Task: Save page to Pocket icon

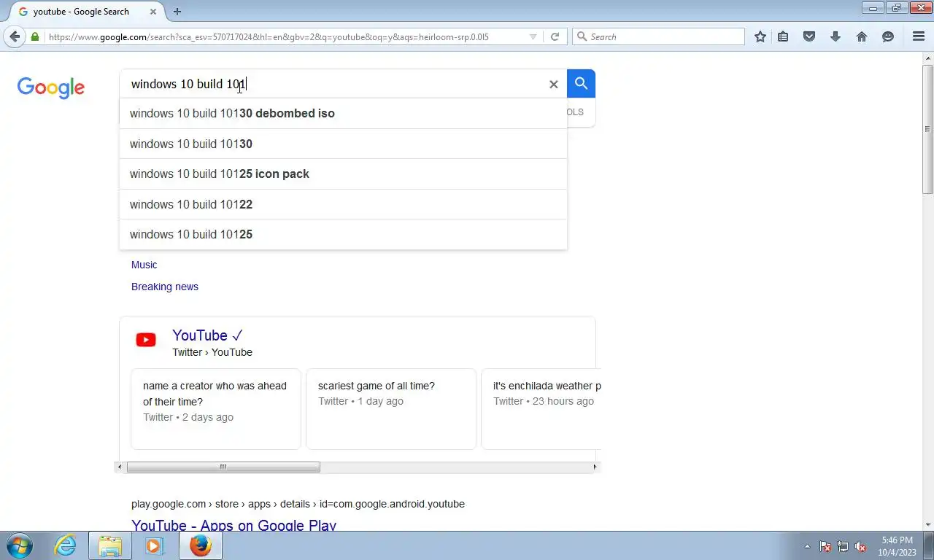Action: (809, 36)
